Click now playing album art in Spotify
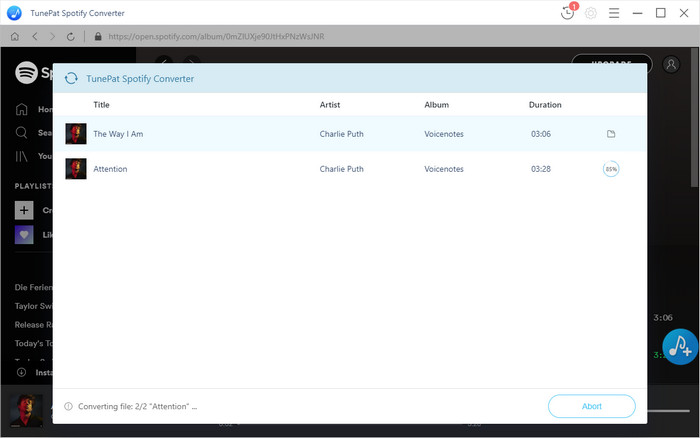700x438 pixels. click(x=26, y=411)
